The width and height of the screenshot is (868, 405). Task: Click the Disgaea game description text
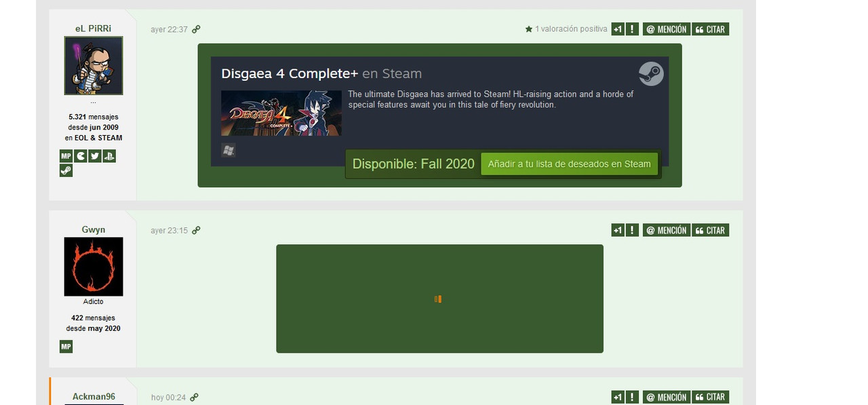pyautogui.click(x=491, y=100)
